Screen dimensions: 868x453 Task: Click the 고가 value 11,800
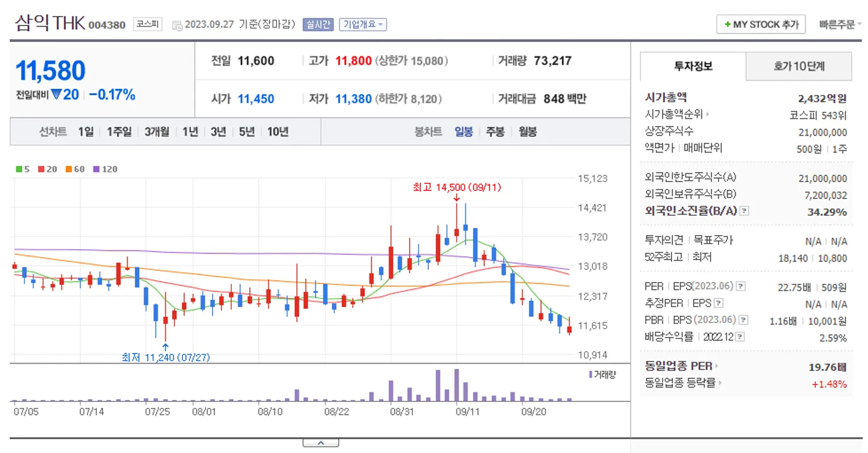pos(353,61)
